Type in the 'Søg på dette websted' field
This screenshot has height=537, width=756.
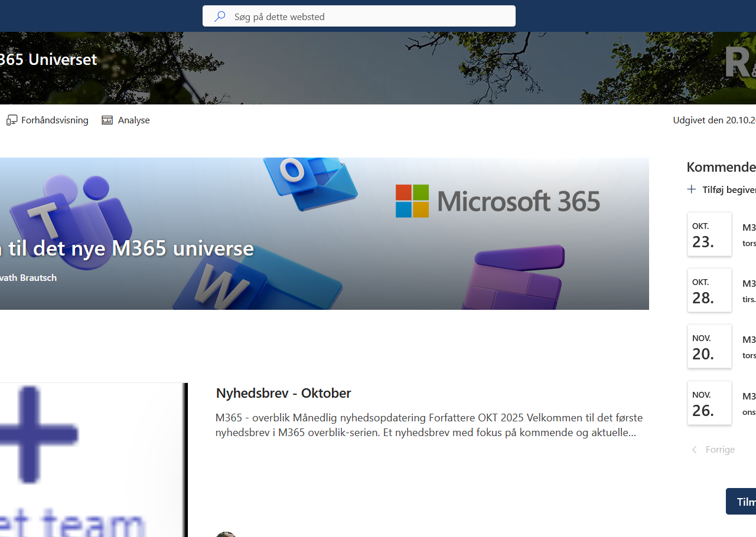click(366, 17)
